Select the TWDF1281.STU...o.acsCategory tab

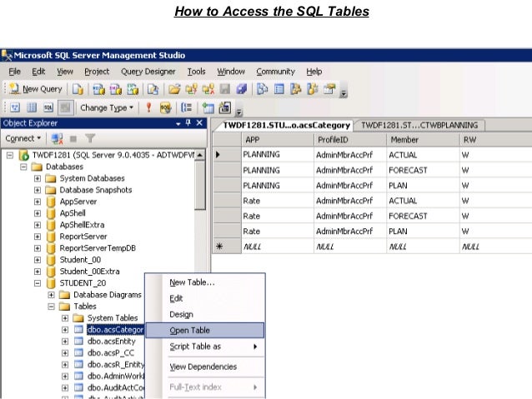[x=286, y=125]
